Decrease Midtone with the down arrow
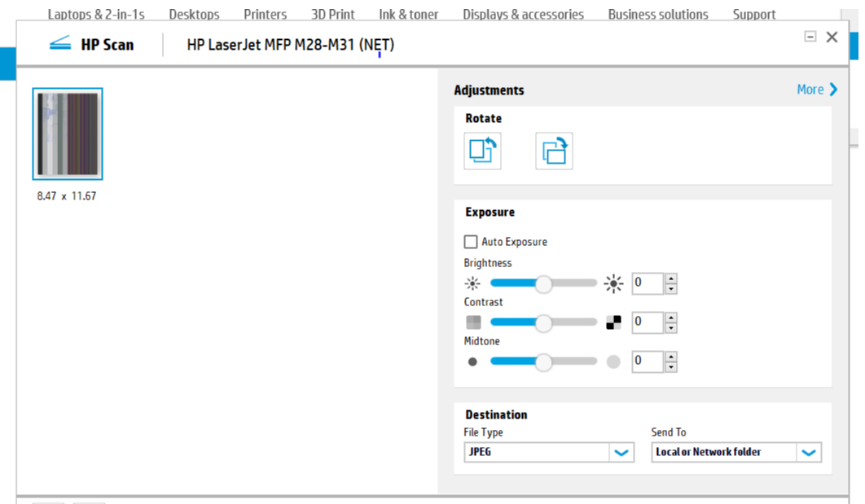865x504 pixels. coord(671,366)
